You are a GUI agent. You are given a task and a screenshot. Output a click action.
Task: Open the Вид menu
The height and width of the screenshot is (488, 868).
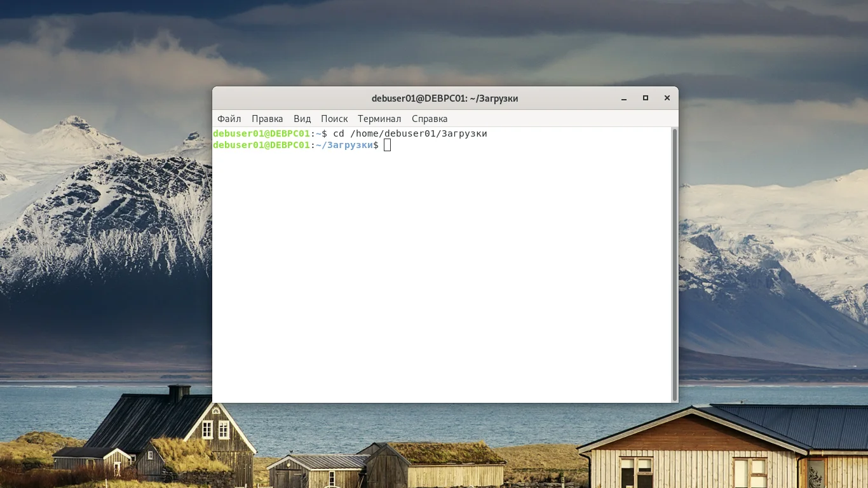tap(302, 119)
